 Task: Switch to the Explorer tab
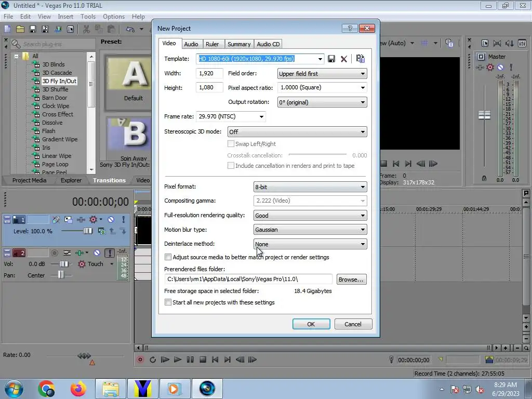[x=71, y=180]
